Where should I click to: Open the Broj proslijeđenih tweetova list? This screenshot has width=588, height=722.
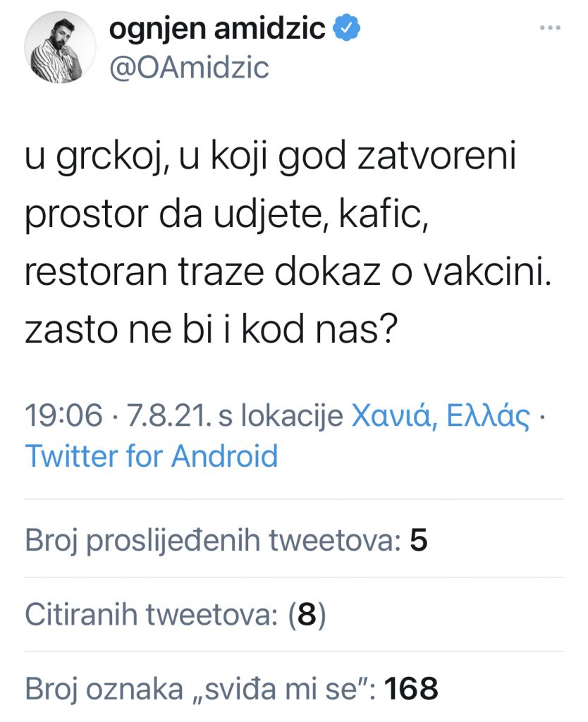tap(212, 541)
